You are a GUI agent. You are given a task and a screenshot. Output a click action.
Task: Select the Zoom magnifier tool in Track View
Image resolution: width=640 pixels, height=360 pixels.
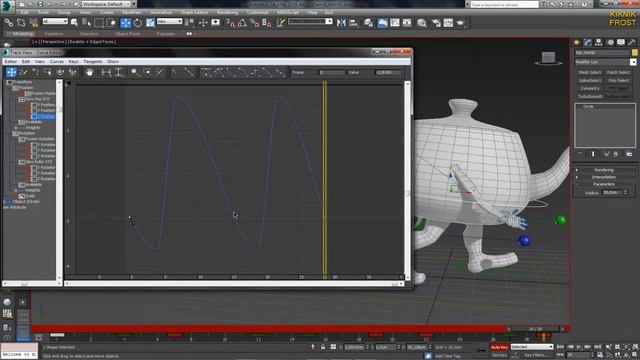click(135, 72)
